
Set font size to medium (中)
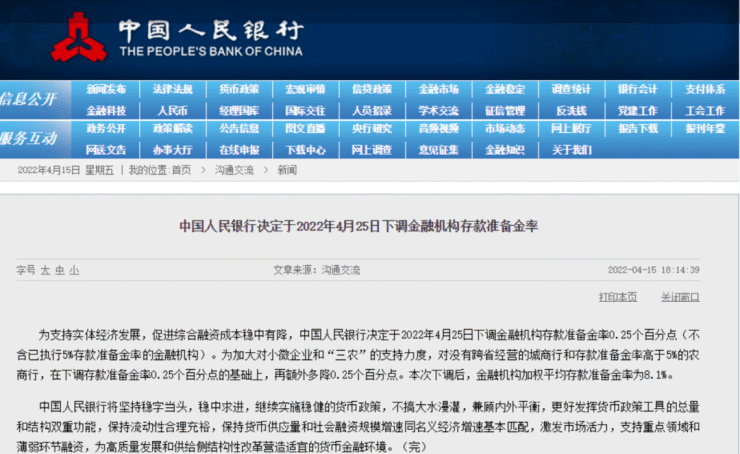pos(60,270)
